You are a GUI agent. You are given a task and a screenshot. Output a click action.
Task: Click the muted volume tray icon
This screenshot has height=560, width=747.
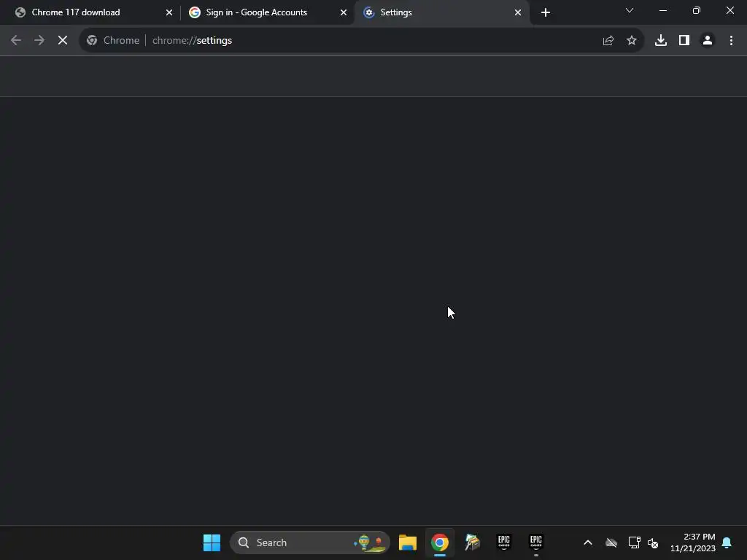tap(653, 542)
